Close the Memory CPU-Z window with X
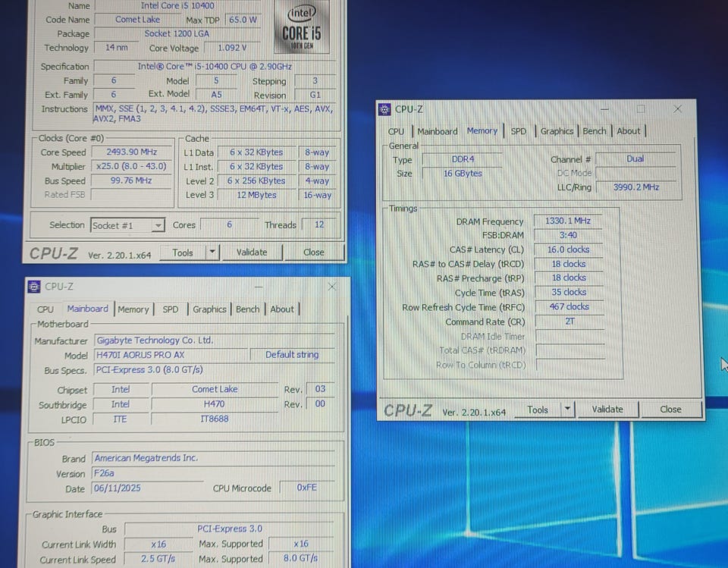Screen dimensions: 728x568 click(x=677, y=109)
